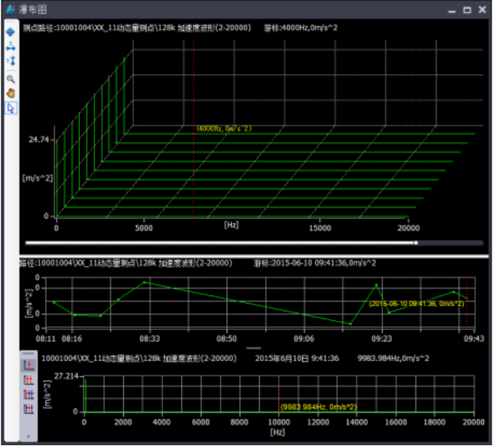Viewport: 494px width, 448px height.
Task: Activate the magnifier zoom tool
Action: click(11, 79)
